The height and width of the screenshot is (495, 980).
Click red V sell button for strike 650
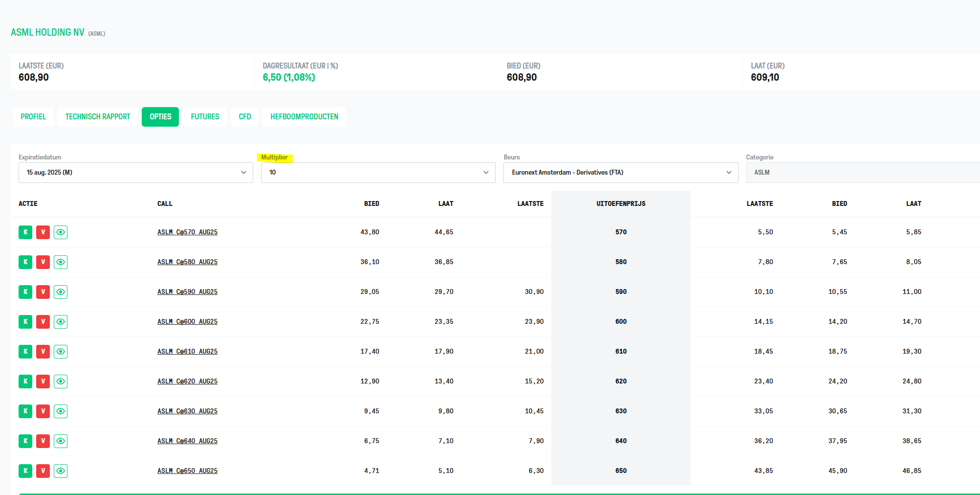point(43,471)
